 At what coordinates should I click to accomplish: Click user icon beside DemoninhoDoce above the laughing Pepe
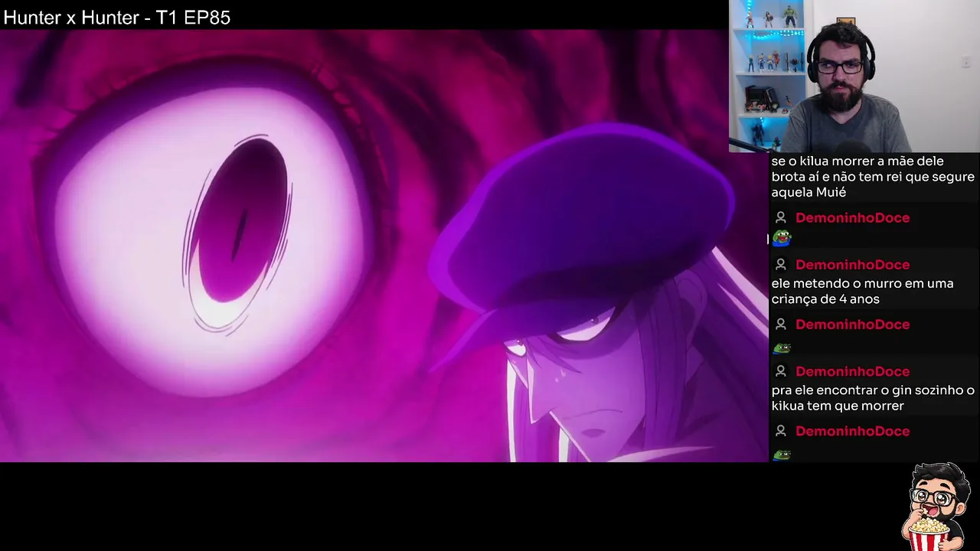781,218
